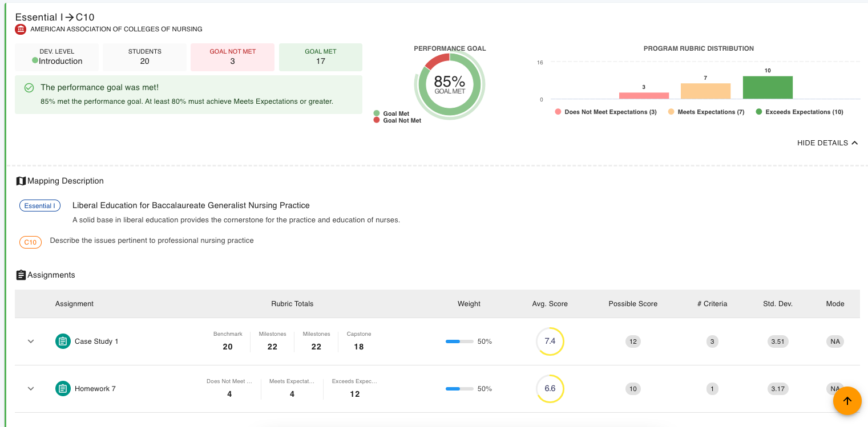Click the green Exceeds Expectations bar
Viewport: 868px width, 427px height.
tap(768, 88)
